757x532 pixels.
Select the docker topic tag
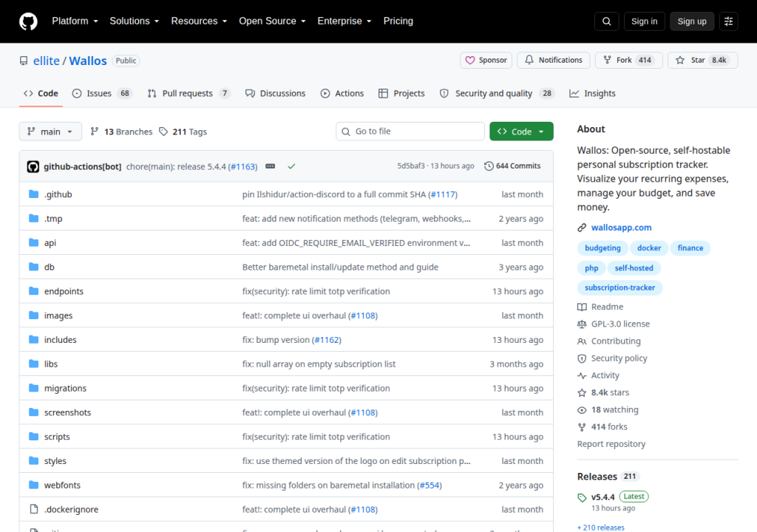(649, 248)
